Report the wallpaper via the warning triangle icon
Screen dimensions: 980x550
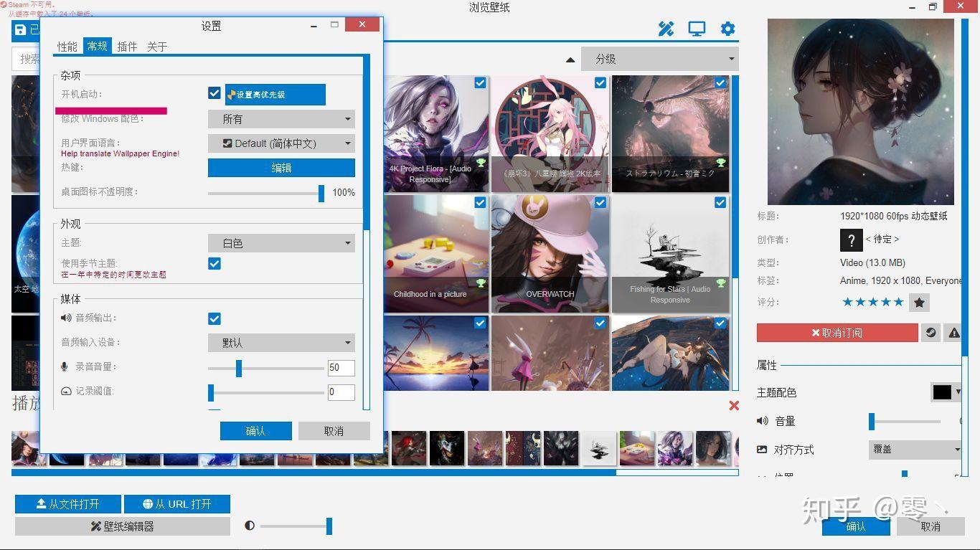[x=953, y=332]
